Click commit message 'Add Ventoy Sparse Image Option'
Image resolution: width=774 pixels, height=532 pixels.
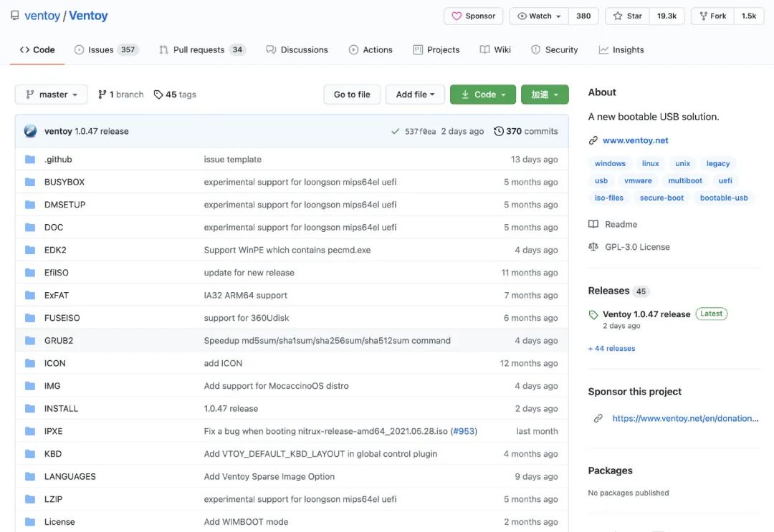269,477
